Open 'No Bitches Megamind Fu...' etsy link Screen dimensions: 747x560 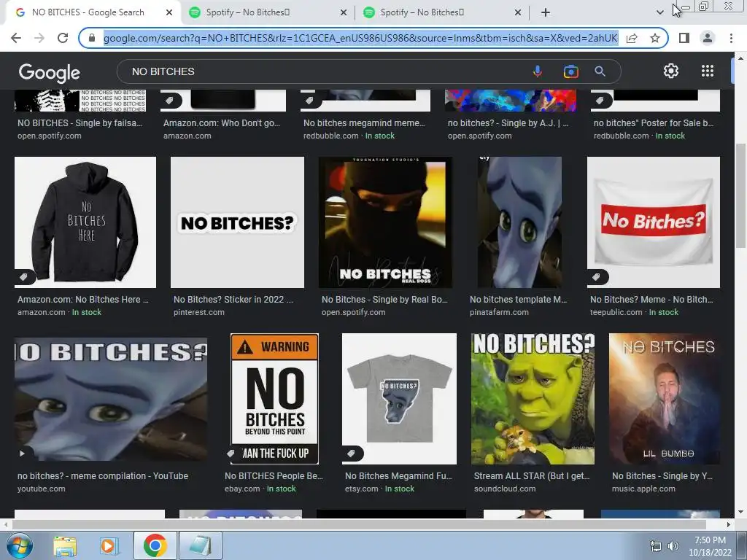(x=398, y=475)
